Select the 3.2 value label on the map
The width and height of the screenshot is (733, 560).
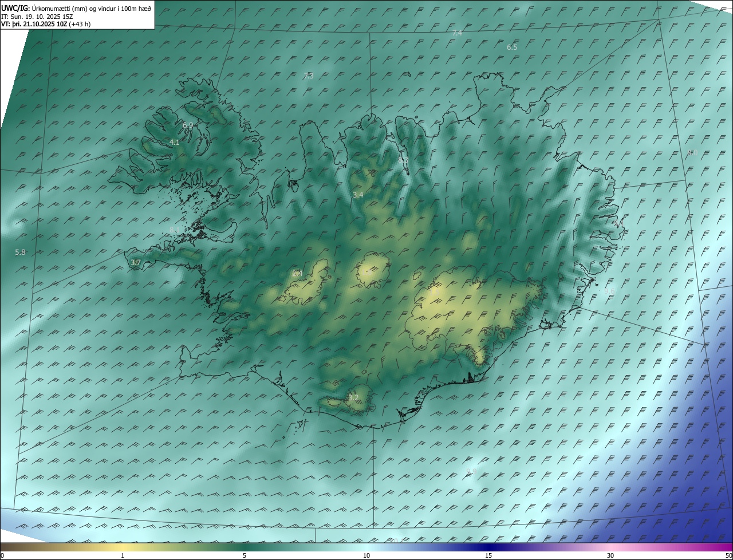353,397
